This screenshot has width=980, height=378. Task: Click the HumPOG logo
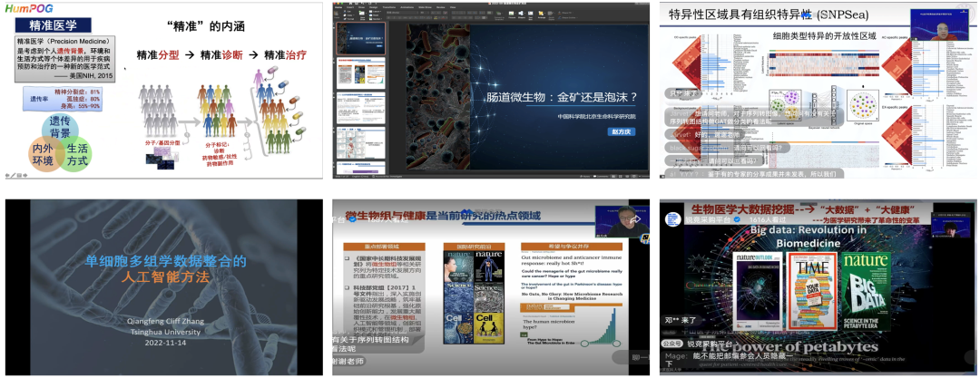(x=29, y=8)
